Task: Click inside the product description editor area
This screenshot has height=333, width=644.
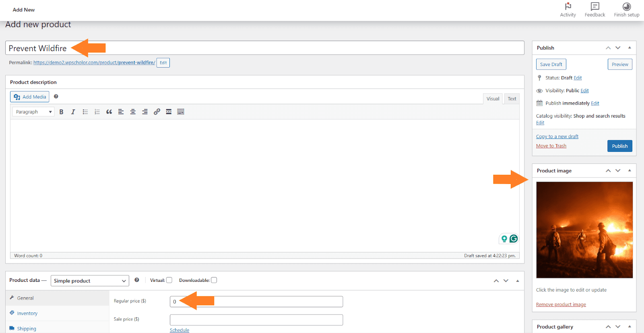Action: click(x=264, y=186)
